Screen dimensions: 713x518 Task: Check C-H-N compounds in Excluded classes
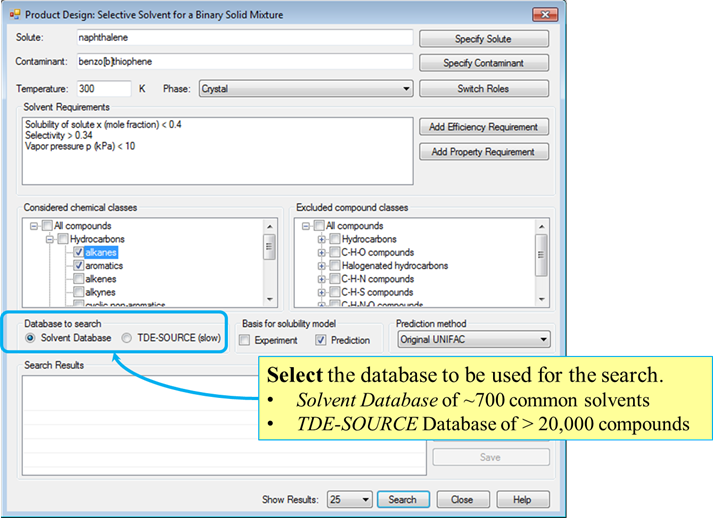(x=335, y=278)
